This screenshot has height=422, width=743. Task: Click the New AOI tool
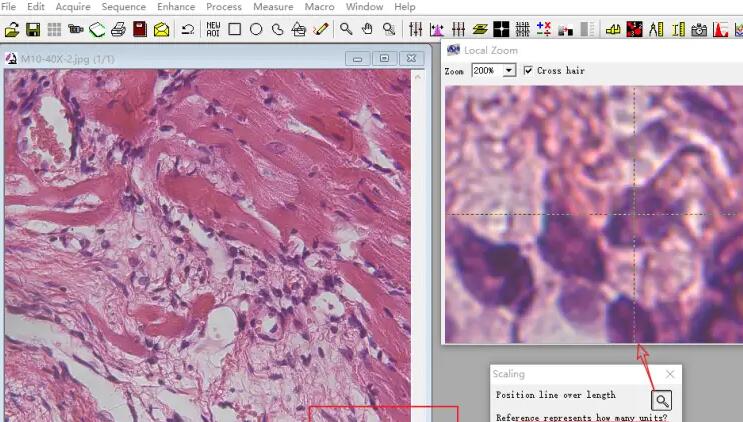click(213, 30)
